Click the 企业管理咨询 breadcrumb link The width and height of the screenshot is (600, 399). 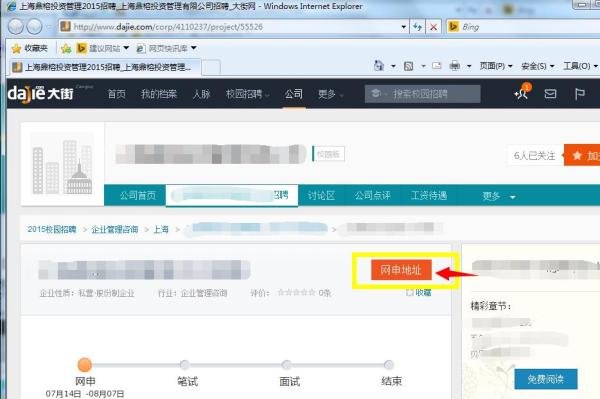pyautogui.click(x=115, y=229)
